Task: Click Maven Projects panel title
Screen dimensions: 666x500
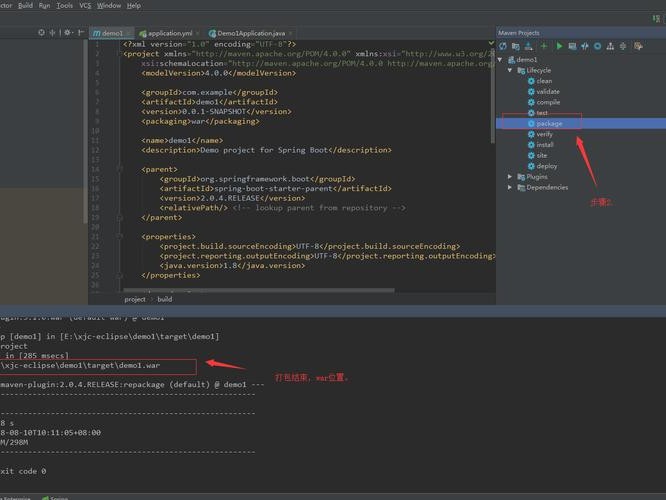Action: point(519,33)
